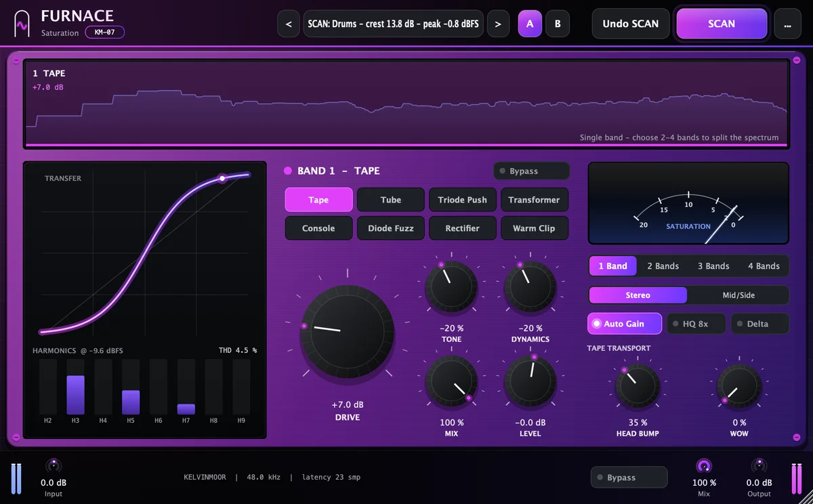The width and height of the screenshot is (813, 504).
Task: Click the band MIX knob
Action: pyautogui.click(x=451, y=381)
